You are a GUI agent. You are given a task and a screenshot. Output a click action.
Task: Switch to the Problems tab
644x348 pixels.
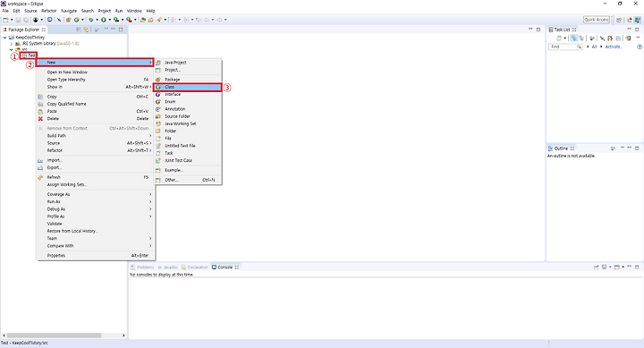tap(142, 267)
